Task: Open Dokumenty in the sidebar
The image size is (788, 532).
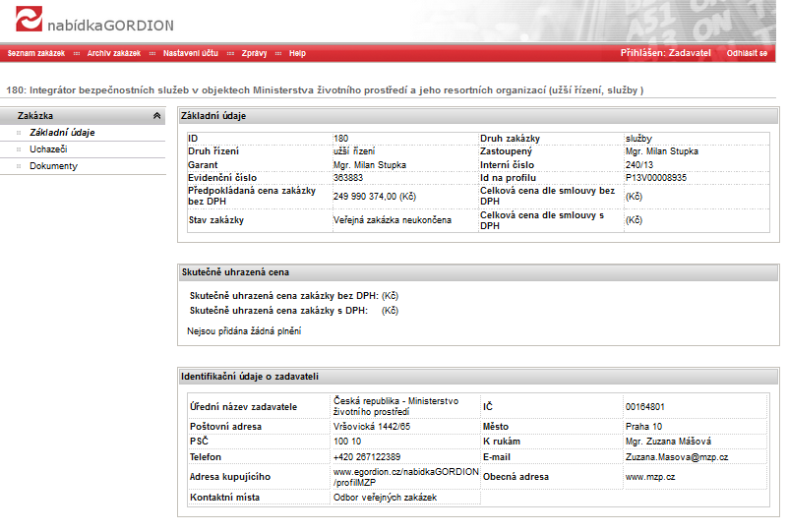Action: tap(53, 166)
